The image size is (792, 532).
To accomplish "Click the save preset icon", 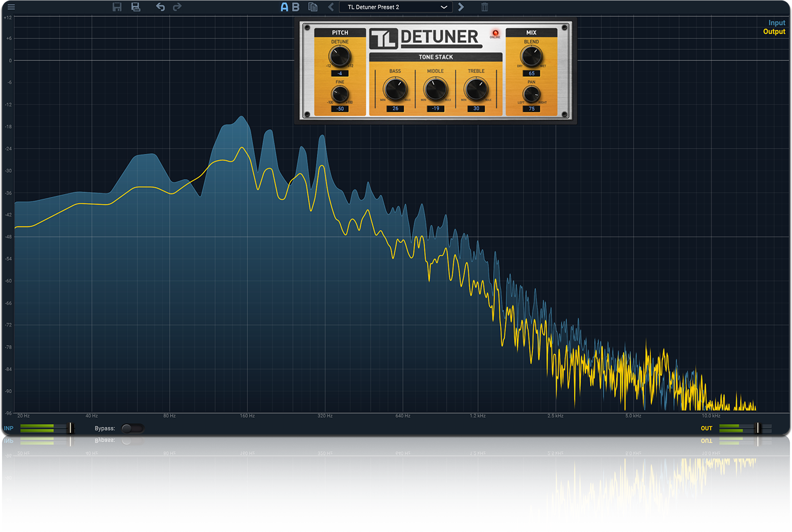I will point(117,7).
